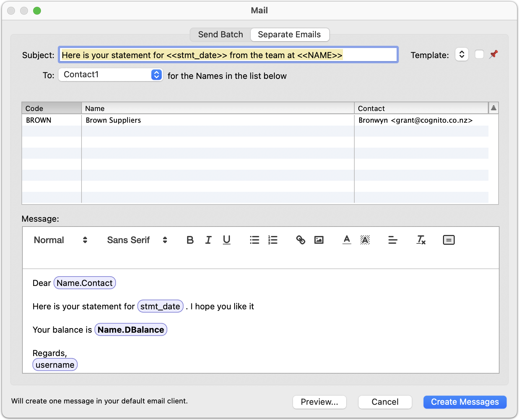Open the Template popup menu
This screenshot has height=420, width=519.
pos(462,55)
